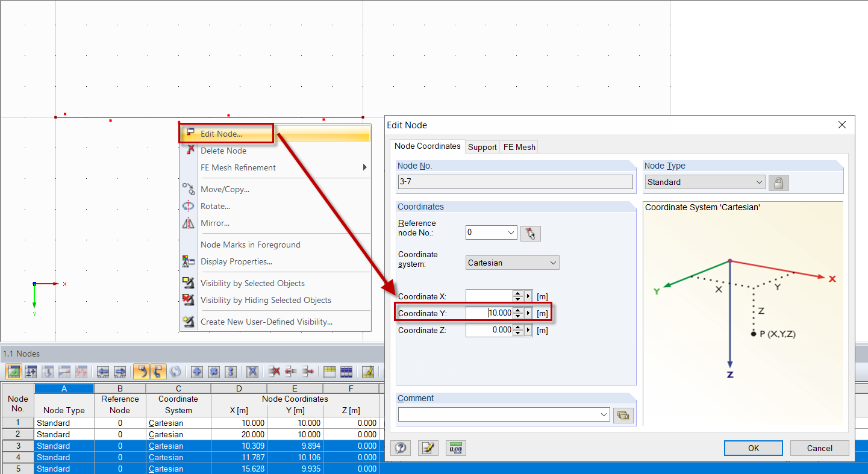This screenshot has width=868, height=474.
Task: Click the X cell 11.787 in row 4
Action: point(239,457)
